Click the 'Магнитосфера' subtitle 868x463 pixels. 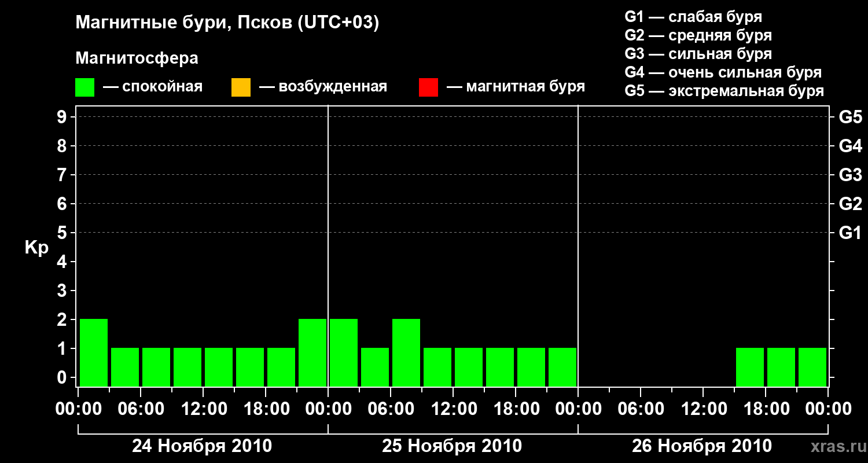(x=137, y=58)
